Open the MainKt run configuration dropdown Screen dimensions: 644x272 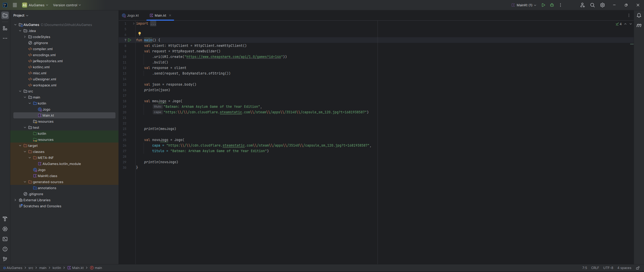(524, 5)
